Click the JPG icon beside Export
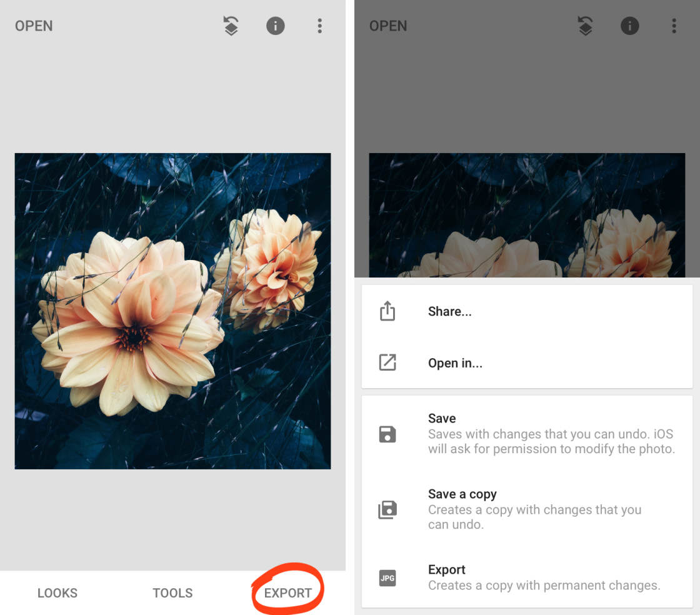The width and height of the screenshot is (700, 615). pyautogui.click(x=387, y=578)
